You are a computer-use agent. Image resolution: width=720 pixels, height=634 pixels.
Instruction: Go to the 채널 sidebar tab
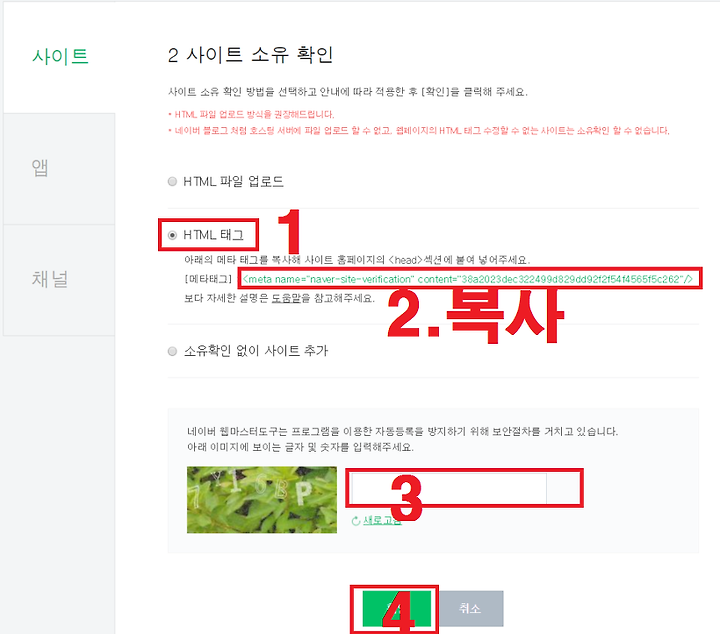(50, 279)
